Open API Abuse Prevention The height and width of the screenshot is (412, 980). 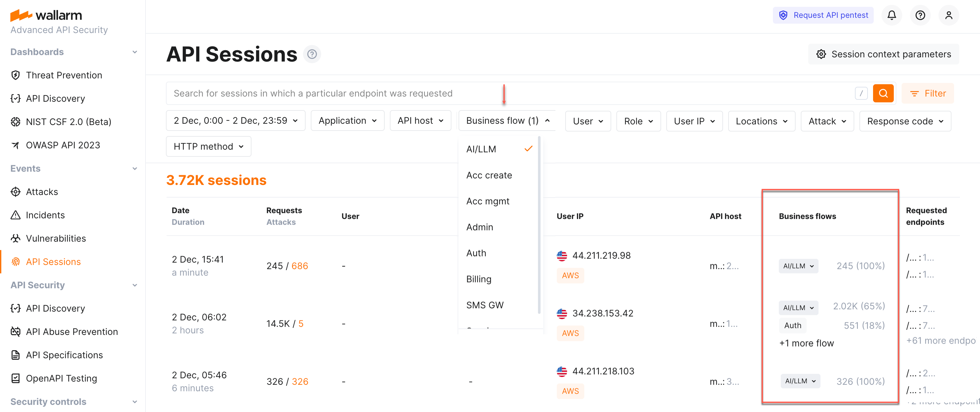(x=72, y=331)
